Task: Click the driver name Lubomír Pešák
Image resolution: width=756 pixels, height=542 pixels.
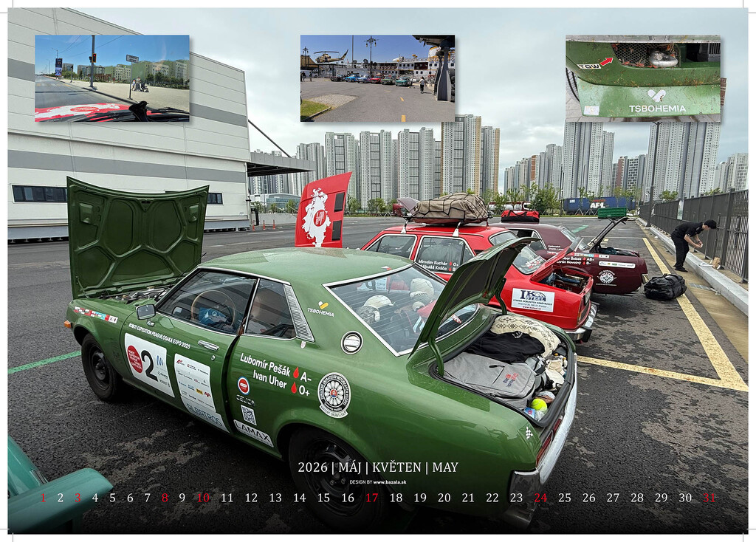Action: (x=265, y=364)
